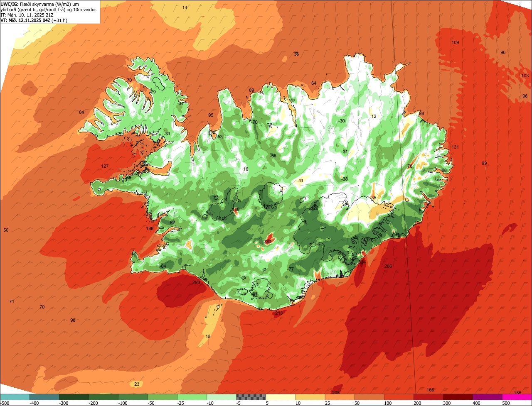Click the map value -53
Viewport: 532px width, 406px height.
coord(219,137)
